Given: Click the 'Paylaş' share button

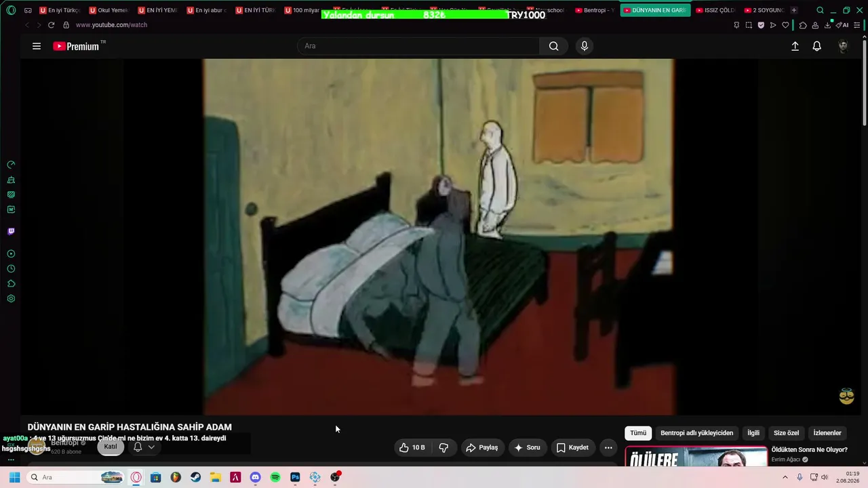Looking at the screenshot, I should click(x=482, y=447).
